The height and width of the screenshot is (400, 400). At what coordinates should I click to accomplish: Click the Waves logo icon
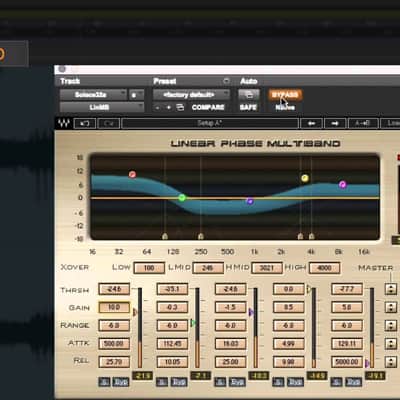pyautogui.click(x=63, y=123)
